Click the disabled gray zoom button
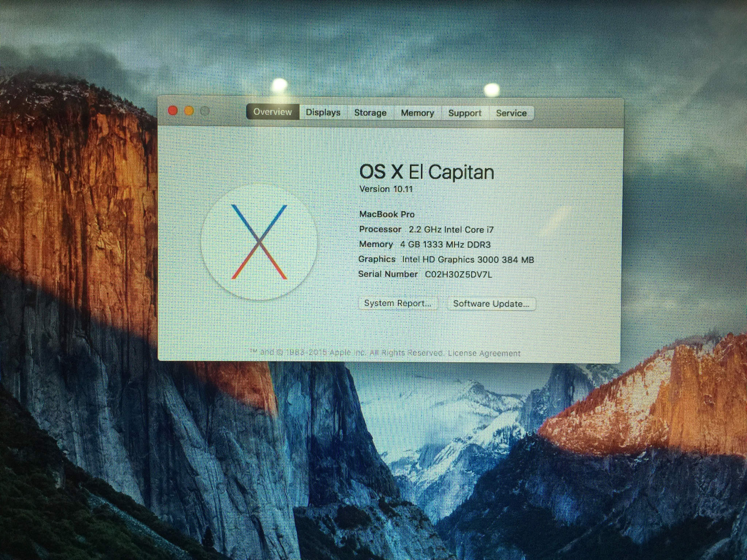 [205, 111]
